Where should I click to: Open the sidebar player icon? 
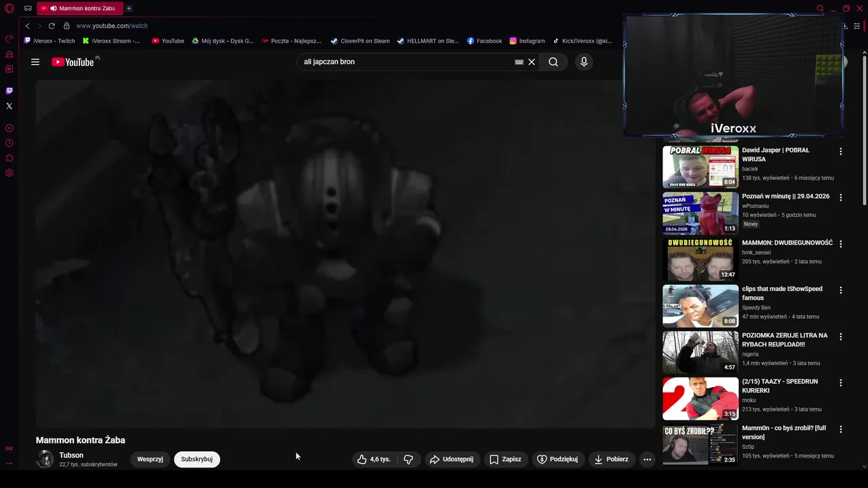point(9,128)
